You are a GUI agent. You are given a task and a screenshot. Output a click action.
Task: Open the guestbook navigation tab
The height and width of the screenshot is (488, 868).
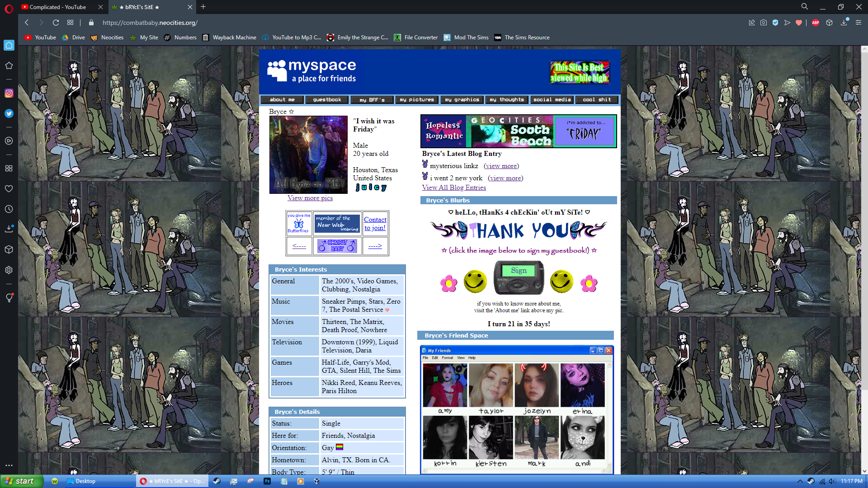pyautogui.click(x=327, y=100)
